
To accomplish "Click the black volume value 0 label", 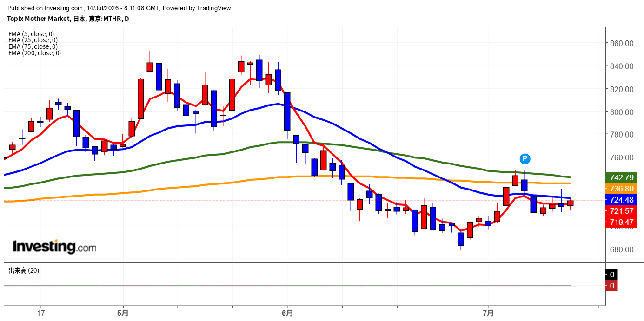I will pyautogui.click(x=611, y=275).
